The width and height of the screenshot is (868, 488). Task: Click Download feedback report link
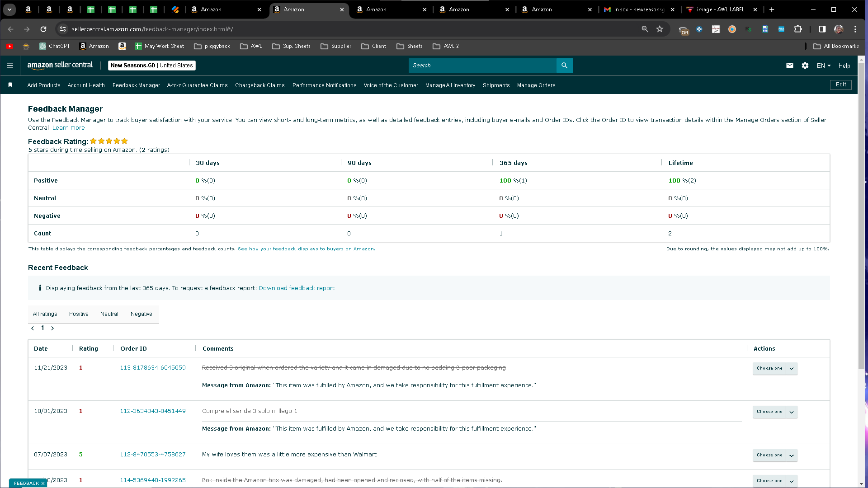[x=297, y=288]
